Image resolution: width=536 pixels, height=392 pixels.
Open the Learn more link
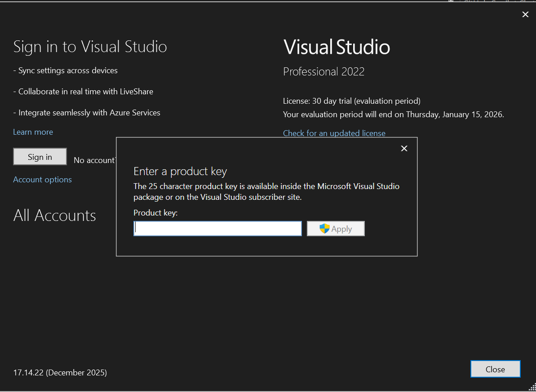coord(33,132)
